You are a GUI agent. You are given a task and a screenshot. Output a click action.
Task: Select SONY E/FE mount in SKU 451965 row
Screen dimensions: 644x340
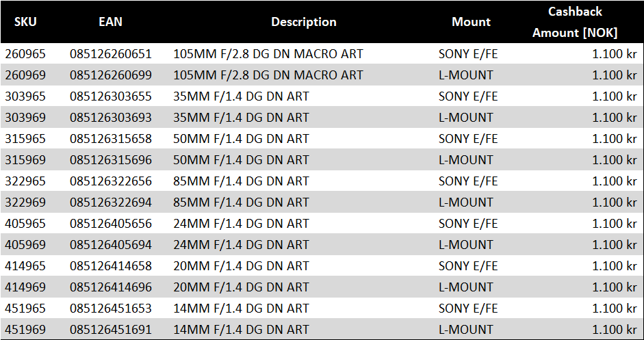[x=468, y=309]
